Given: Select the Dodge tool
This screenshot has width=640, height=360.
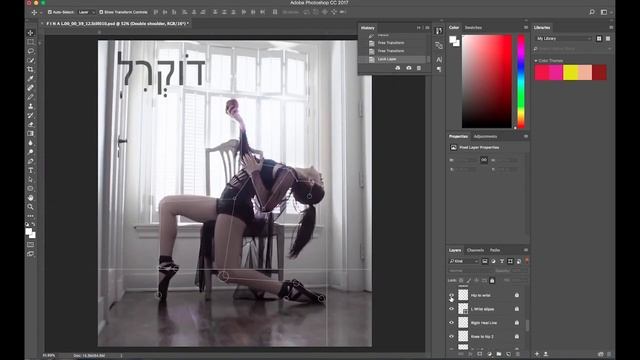Looking at the screenshot, I should [31, 152].
